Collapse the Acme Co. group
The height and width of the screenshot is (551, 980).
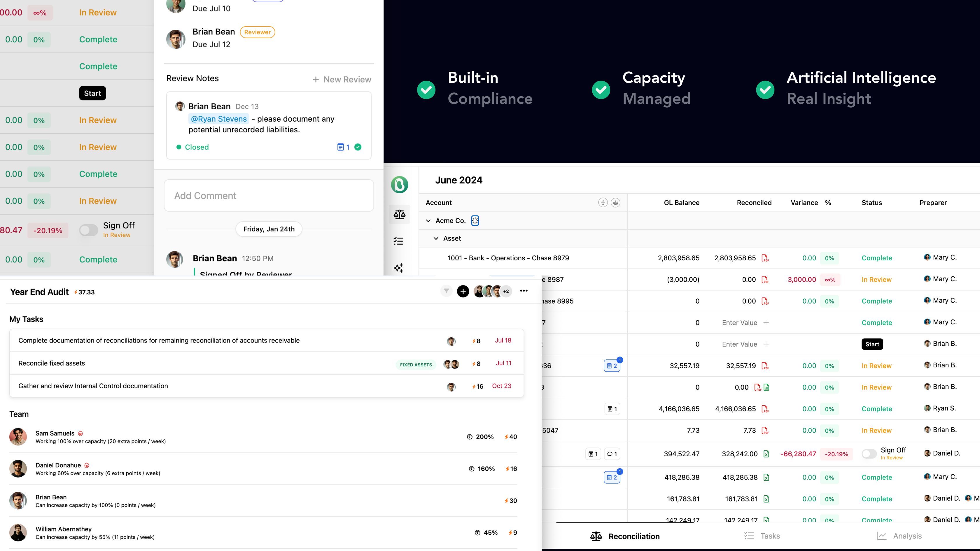pos(428,221)
